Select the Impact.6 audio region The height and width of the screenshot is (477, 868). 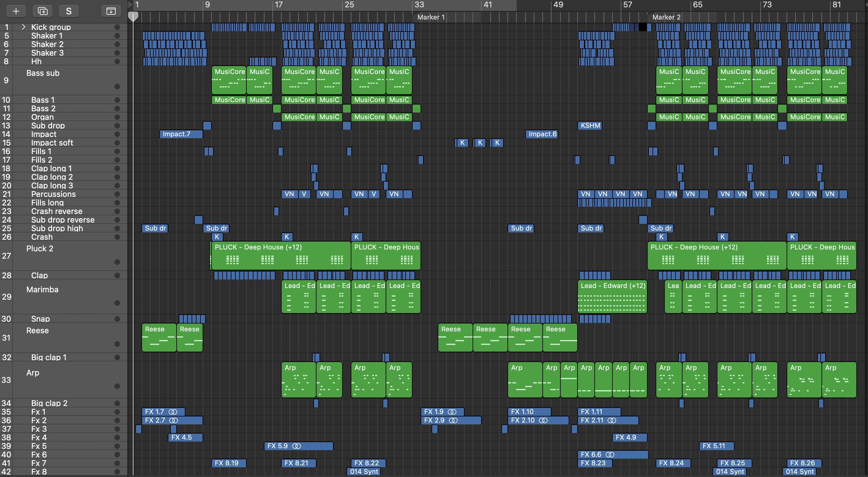click(542, 134)
